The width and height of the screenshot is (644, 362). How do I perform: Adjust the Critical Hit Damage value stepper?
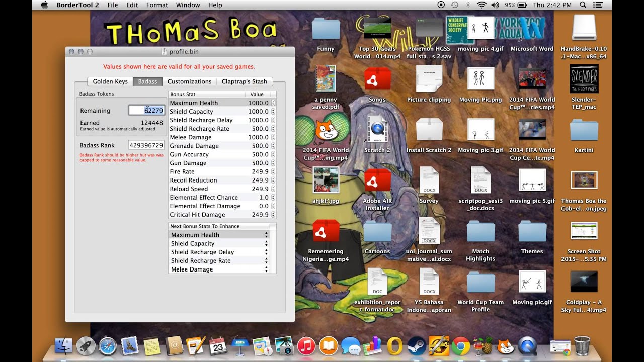tap(273, 215)
